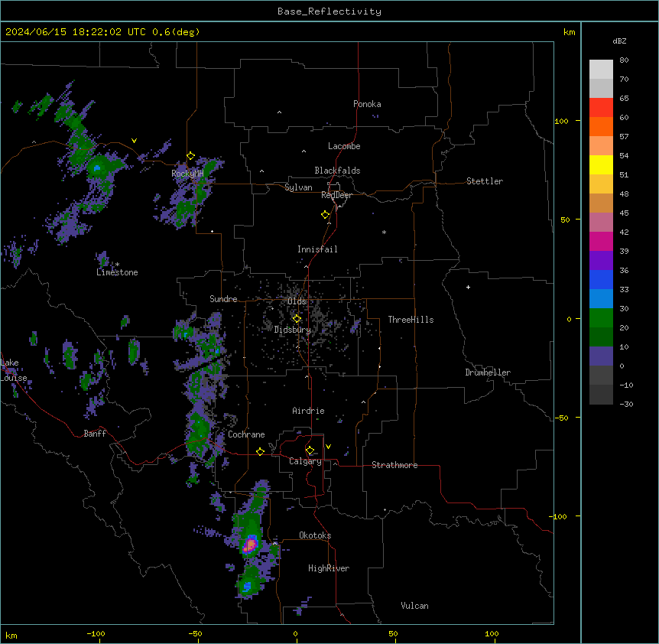This screenshot has width=659, height=644.
Task: Click the -30 value on the dBZ scale
Action: [x=626, y=405]
